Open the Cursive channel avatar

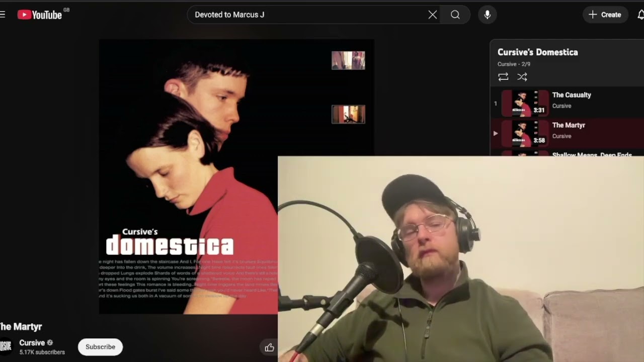(5, 346)
